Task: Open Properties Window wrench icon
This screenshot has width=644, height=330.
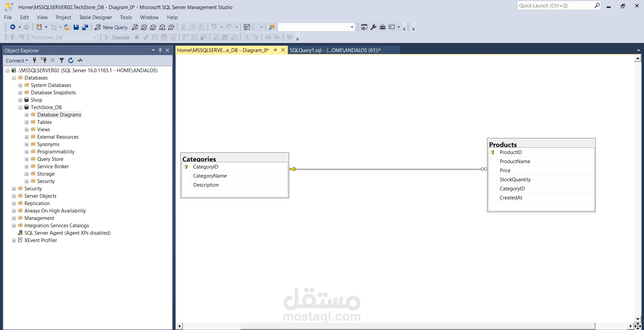Action: pos(373,27)
